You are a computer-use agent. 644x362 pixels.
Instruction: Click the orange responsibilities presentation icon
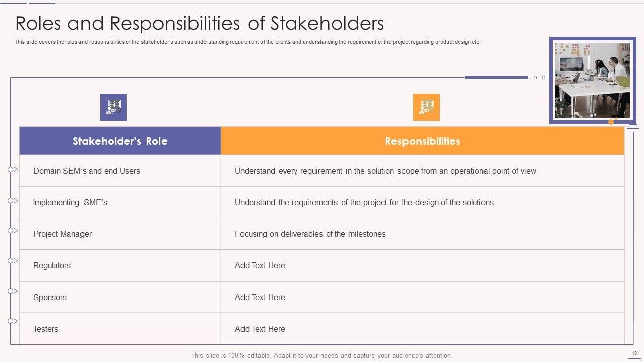pyautogui.click(x=426, y=107)
